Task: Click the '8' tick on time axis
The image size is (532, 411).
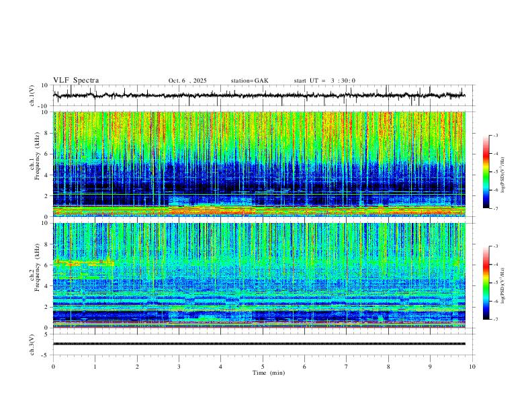Action: (x=388, y=367)
